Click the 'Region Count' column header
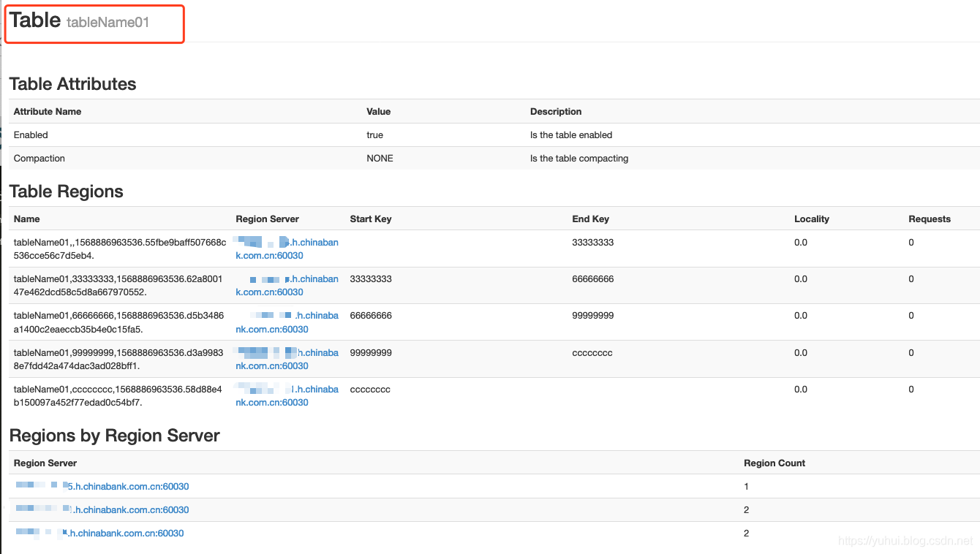The height and width of the screenshot is (554, 980). (x=774, y=463)
